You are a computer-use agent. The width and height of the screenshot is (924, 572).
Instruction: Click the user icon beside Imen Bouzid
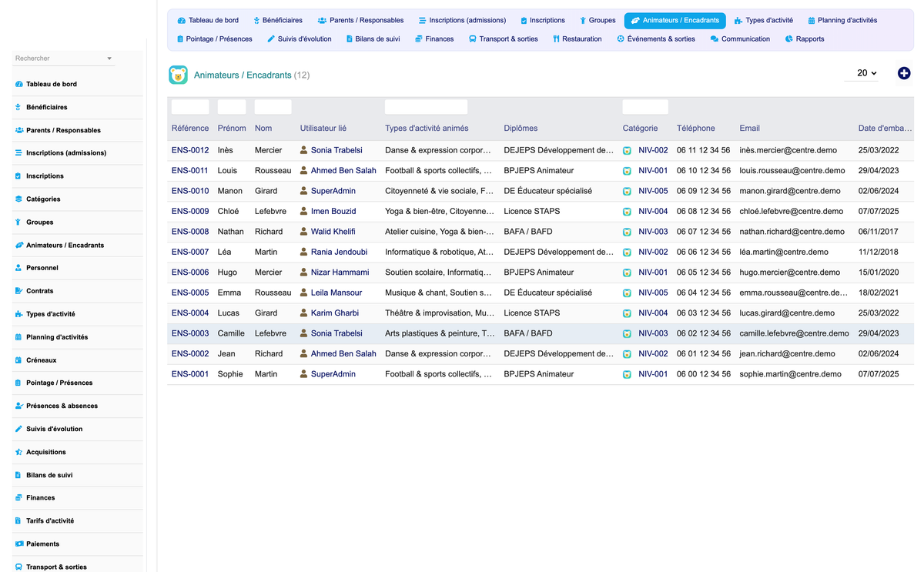coord(304,211)
